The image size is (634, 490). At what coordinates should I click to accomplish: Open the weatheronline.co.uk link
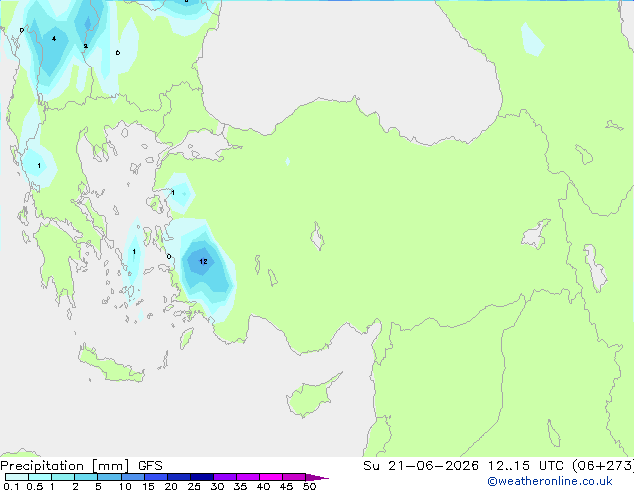550,481
